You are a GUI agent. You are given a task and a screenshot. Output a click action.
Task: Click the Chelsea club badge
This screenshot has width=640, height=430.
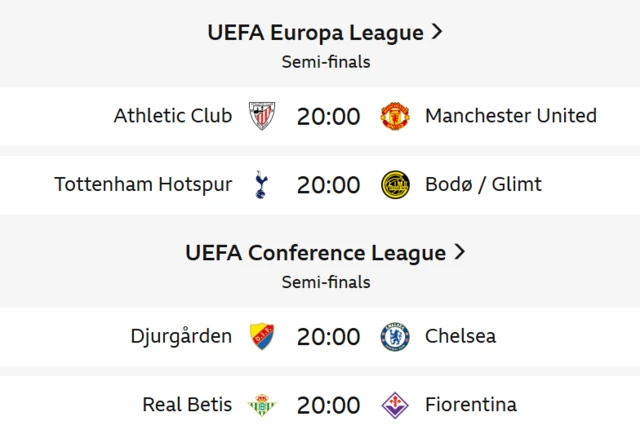coord(395,337)
